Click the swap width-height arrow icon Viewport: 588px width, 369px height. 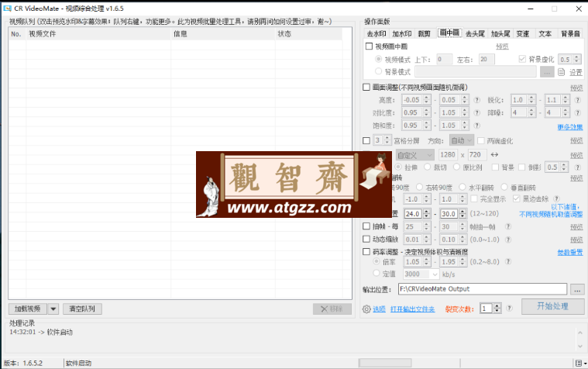pos(494,155)
